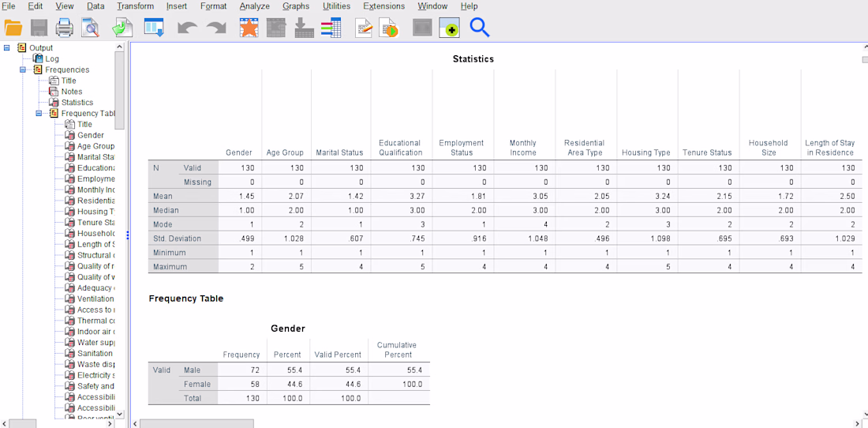Click the Gender frequency table title
This screenshot has height=428, width=868.
pyautogui.click(x=288, y=329)
